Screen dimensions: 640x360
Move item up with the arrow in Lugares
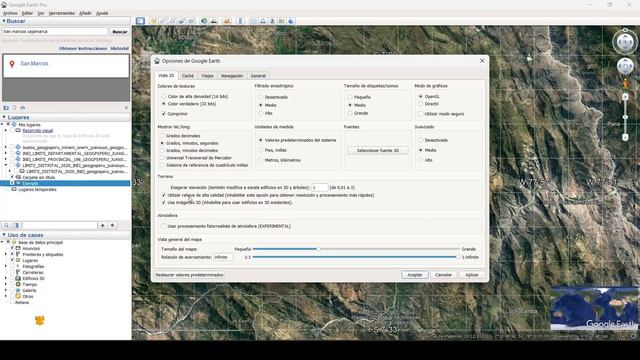click(102, 225)
